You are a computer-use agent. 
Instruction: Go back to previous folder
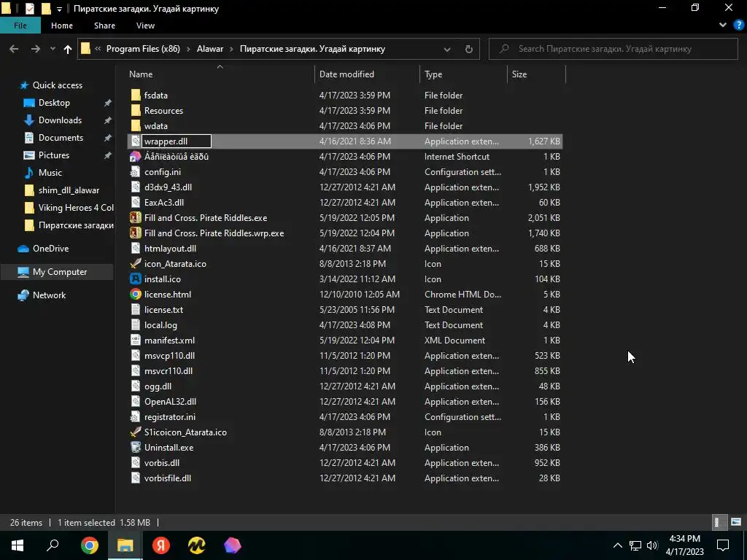(x=14, y=49)
